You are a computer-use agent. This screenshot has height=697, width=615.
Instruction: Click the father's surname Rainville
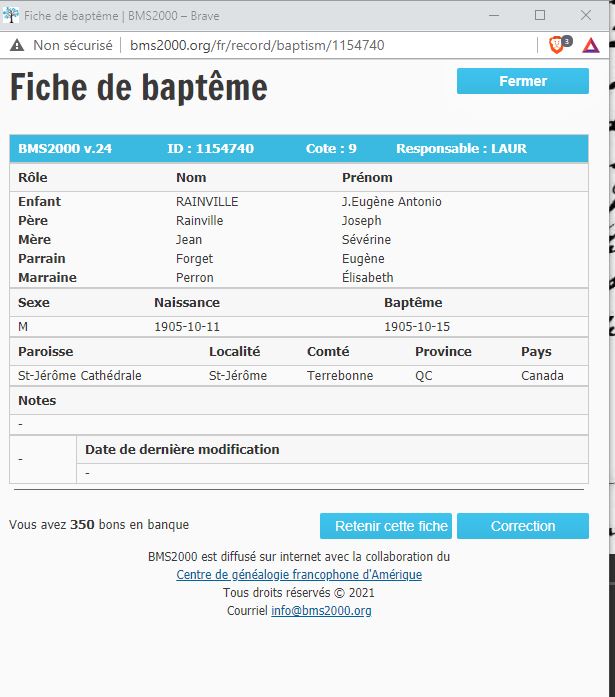pos(200,221)
